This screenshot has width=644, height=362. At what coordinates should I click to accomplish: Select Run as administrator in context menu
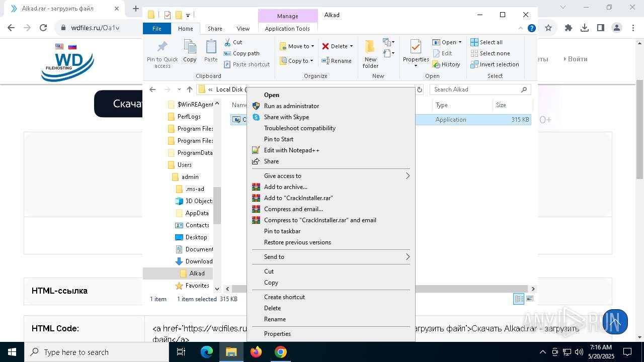tap(291, 106)
